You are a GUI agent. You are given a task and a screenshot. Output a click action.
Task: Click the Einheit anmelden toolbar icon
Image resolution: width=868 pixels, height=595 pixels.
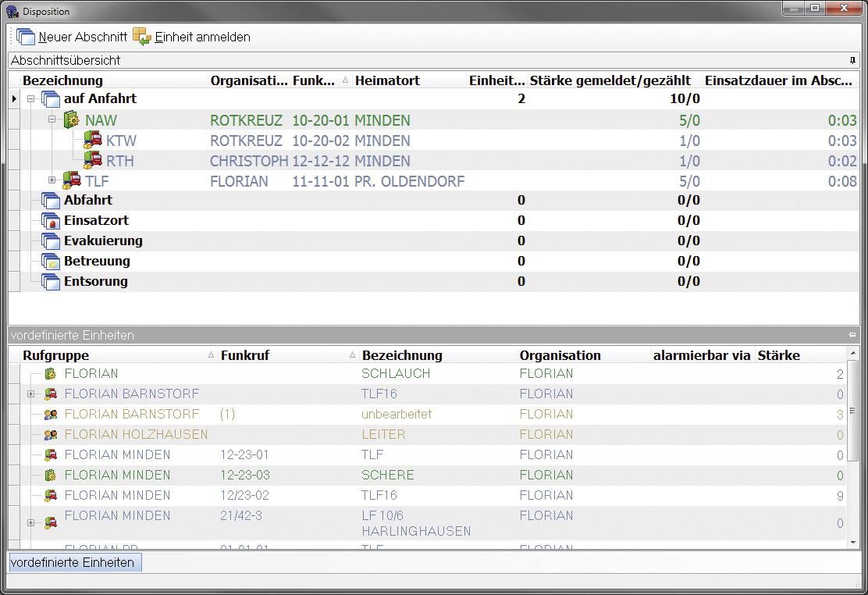pos(142,37)
